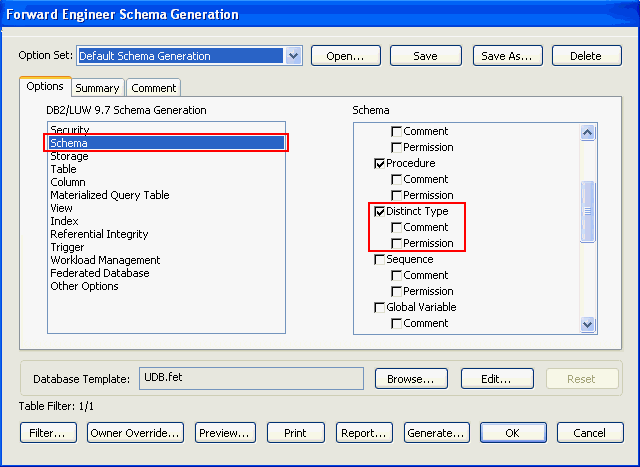
Task: Switch to the Summary tab
Action: pos(97,88)
